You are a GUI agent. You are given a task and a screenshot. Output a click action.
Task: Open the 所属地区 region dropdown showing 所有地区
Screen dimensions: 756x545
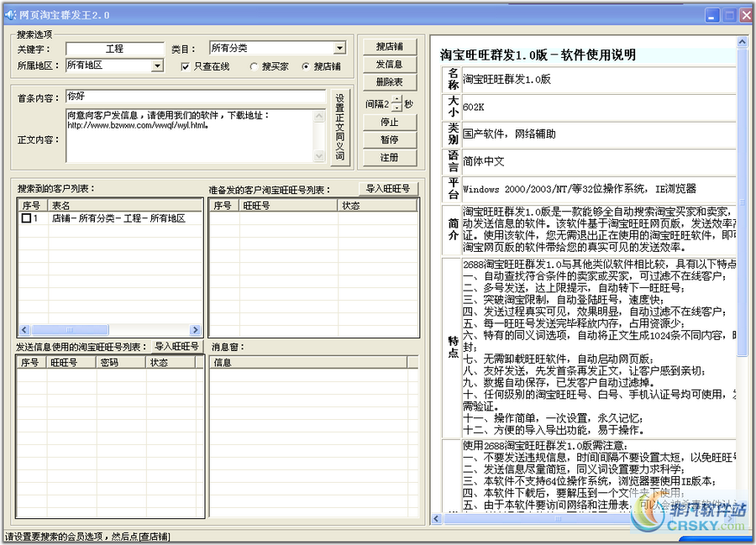coord(160,66)
